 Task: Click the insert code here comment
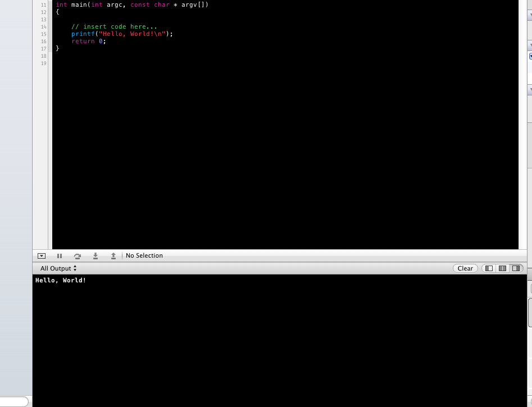[x=115, y=26]
